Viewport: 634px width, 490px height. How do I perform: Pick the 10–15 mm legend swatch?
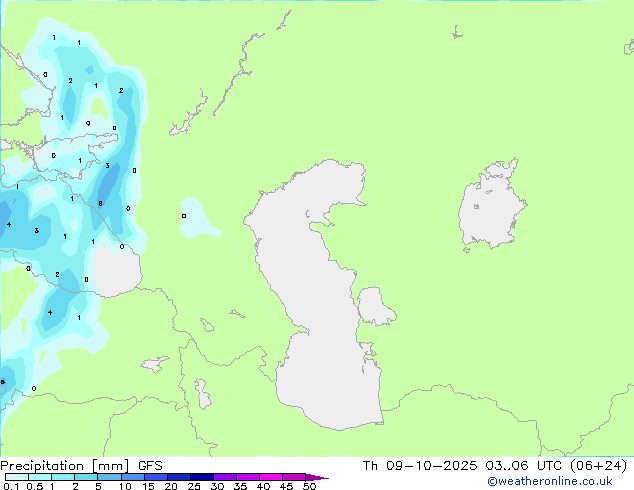[x=133, y=477]
